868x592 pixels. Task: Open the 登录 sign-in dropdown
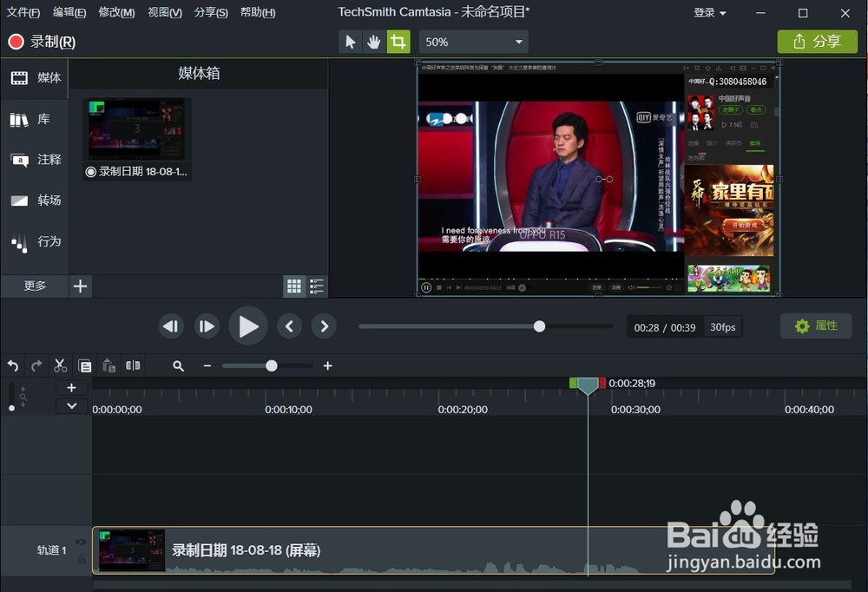tap(710, 12)
